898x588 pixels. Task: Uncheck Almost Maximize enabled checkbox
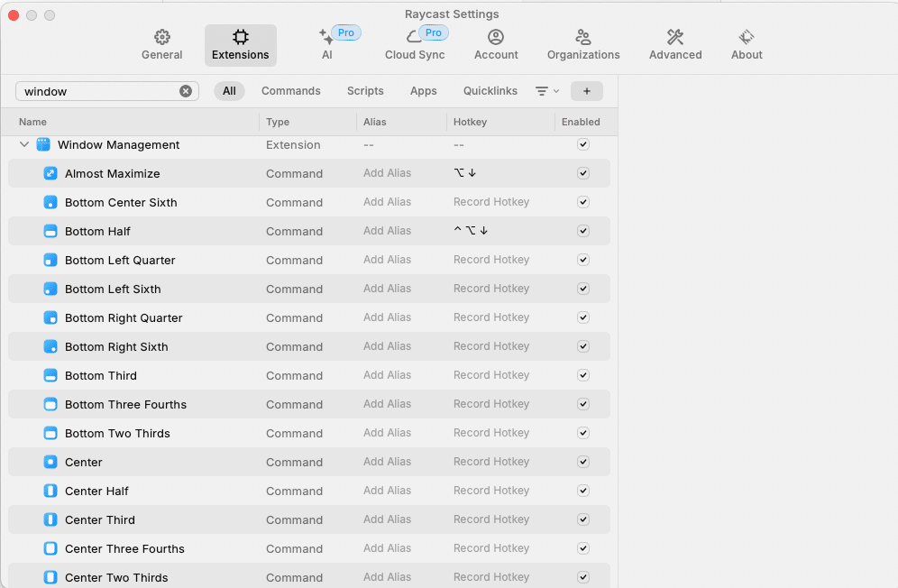point(583,173)
